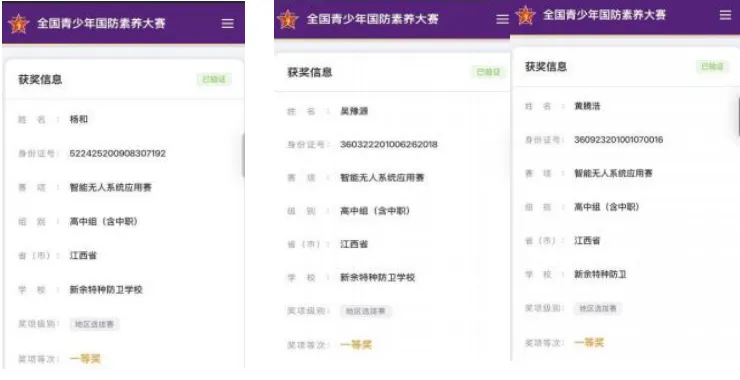Screen dimensions: 740x380
Task: Click 高中组（含中职） on card with ID ending 2018
Action: coord(375,211)
